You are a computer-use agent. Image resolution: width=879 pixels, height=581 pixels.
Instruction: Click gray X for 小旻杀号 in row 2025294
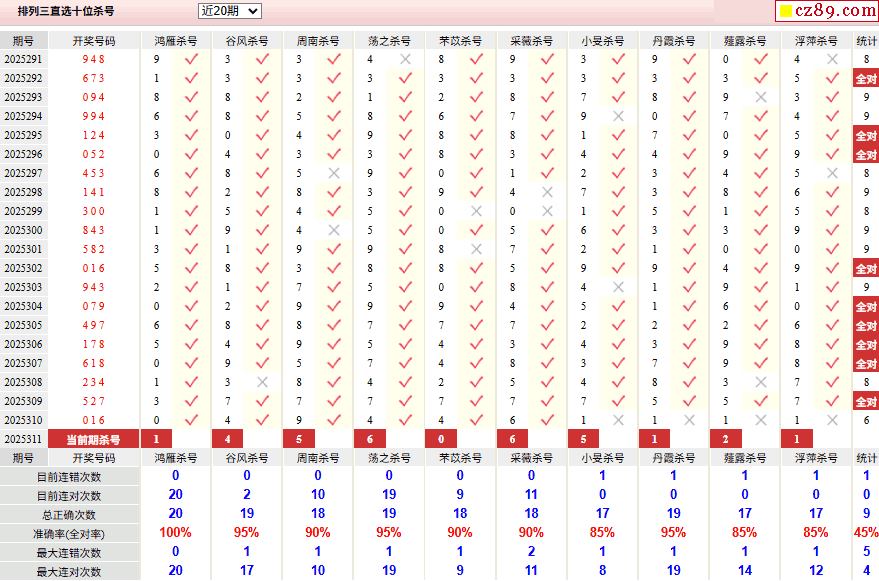click(618, 116)
